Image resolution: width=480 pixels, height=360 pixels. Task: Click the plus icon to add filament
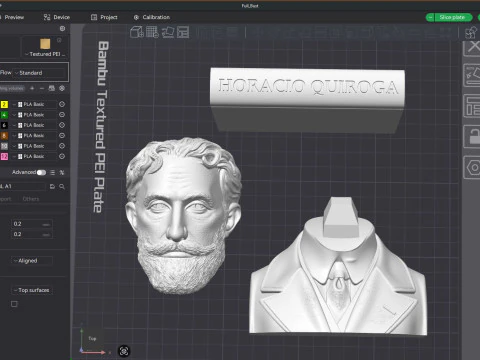tap(32, 88)
